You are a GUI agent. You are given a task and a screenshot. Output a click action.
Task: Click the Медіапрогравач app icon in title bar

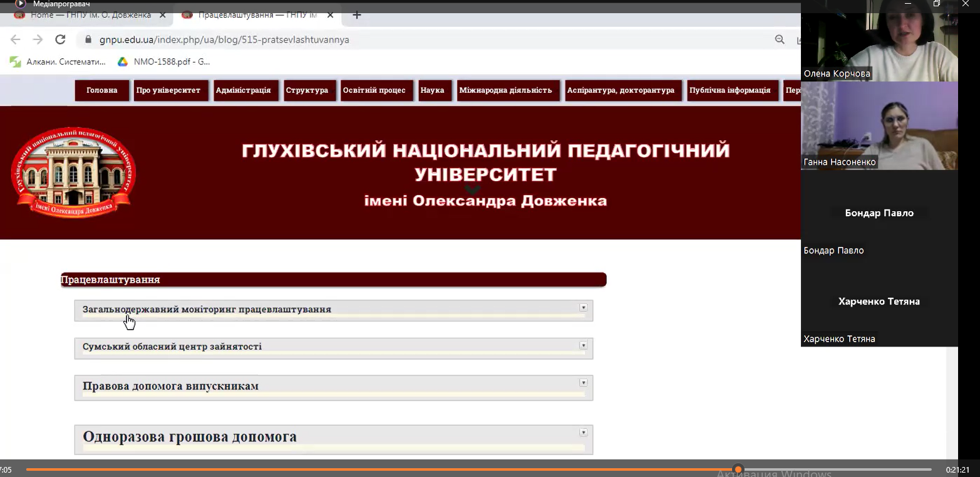(x=21, y=4)
